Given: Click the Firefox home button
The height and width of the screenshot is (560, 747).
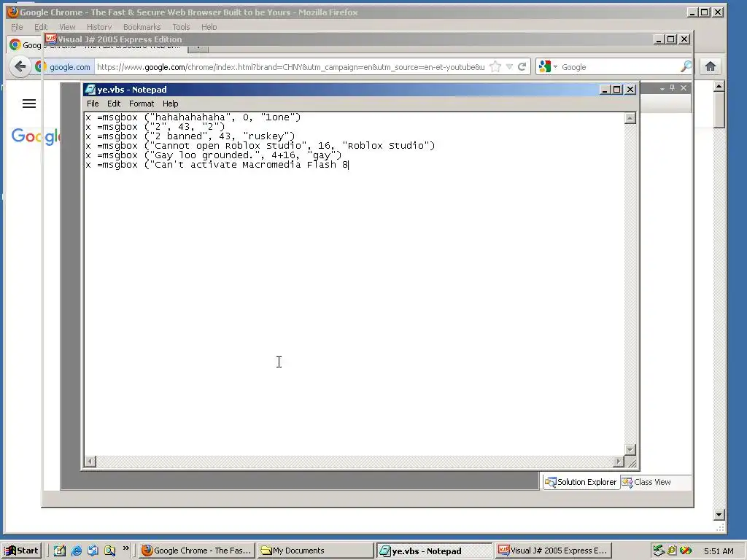Looking at the screenshot, I should coord(711,66).
